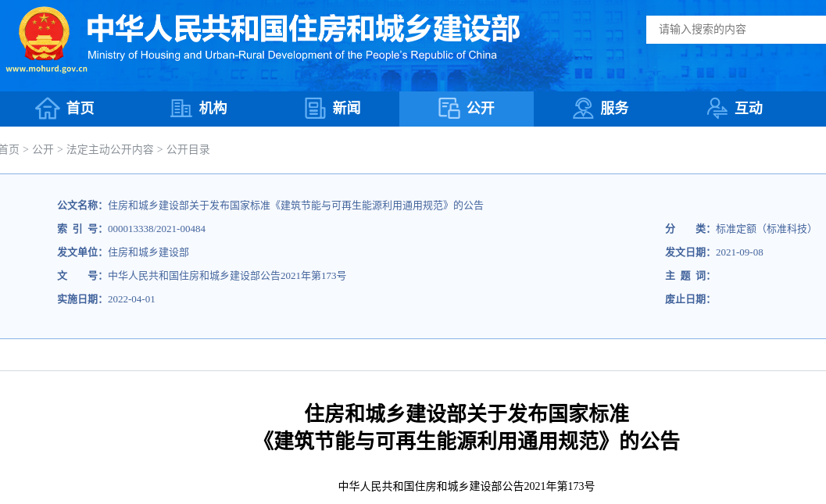Click the English ministry name subtitle
This screenshot has height=504, width=826.
pos(291,55)
